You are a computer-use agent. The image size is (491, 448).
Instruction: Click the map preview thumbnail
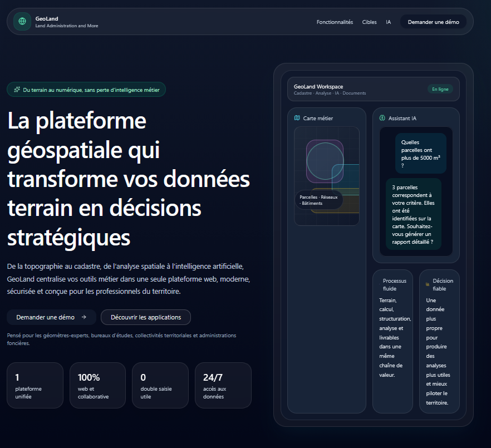(327, 176)
